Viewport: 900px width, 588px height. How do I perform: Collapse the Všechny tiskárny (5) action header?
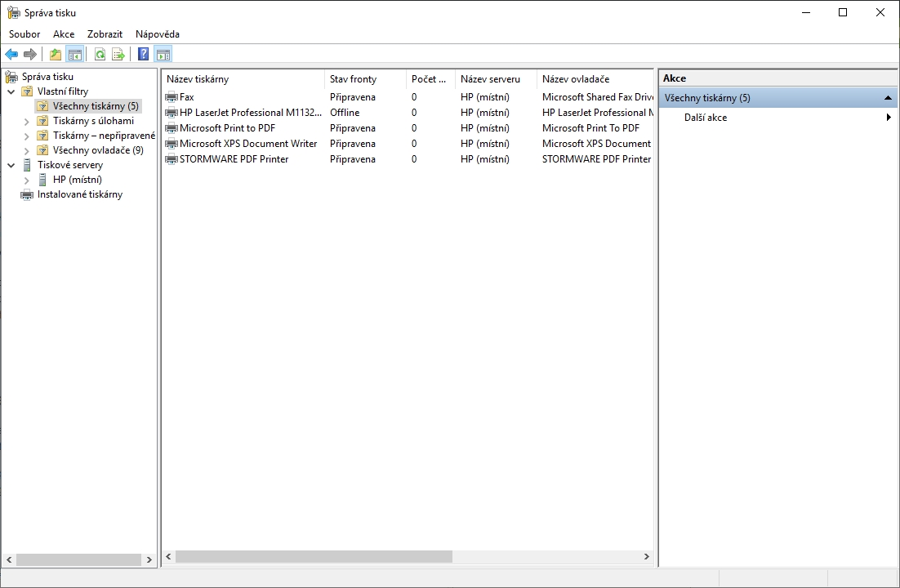(887, 97)
